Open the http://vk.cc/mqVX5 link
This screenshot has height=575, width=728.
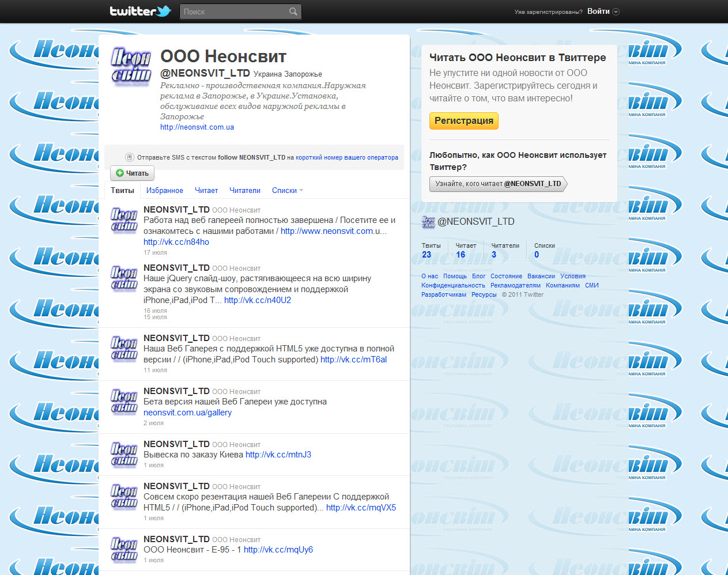361,508
